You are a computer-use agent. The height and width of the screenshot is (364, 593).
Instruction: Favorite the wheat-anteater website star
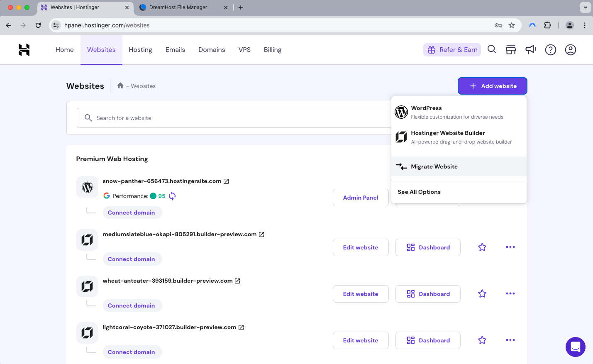pos(482,294)
